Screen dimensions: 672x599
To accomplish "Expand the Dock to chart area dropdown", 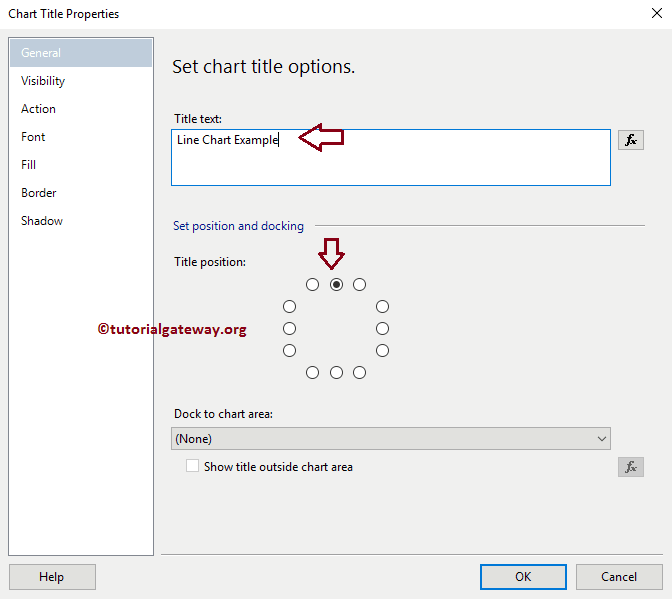I will pos(390,438).
